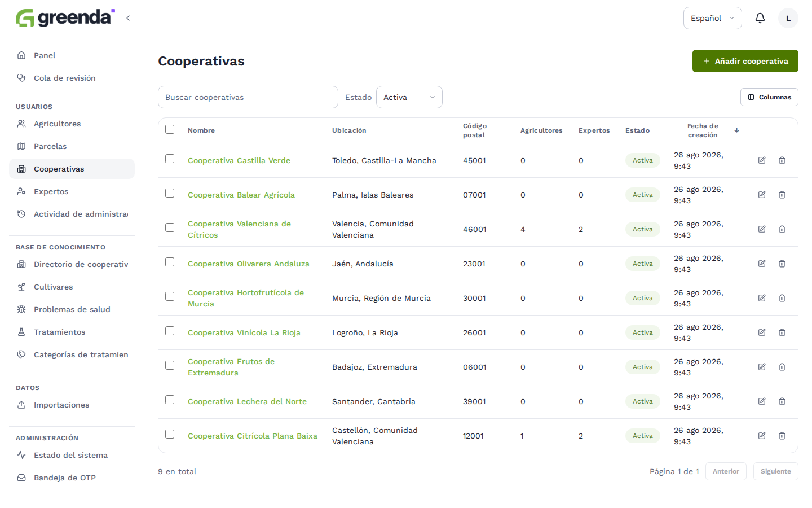Open the Estado filter dropdown
Image resolution: width=812 pixels, height=508 pixels.
(x=409, y=97)
